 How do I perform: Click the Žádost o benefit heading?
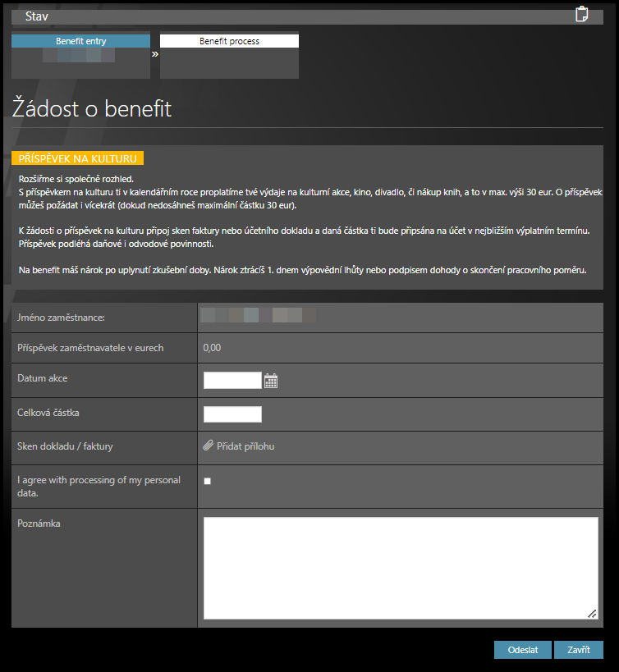coord(92,109)
